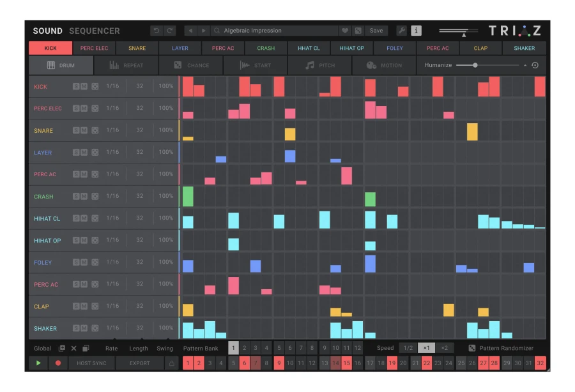
Task: Open the Snare track swing 100% value
Action: coord(165,130)
